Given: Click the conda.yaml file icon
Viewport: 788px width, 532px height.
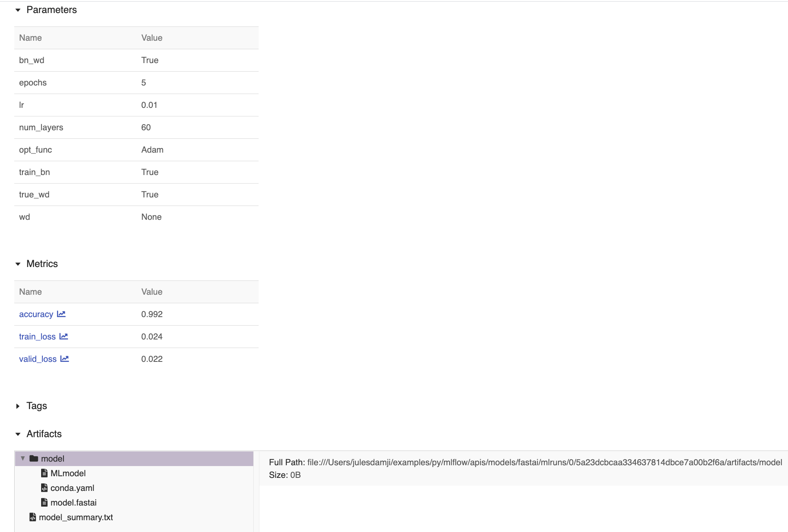Looking at the screenshot, I should click(x=44, y=488).
